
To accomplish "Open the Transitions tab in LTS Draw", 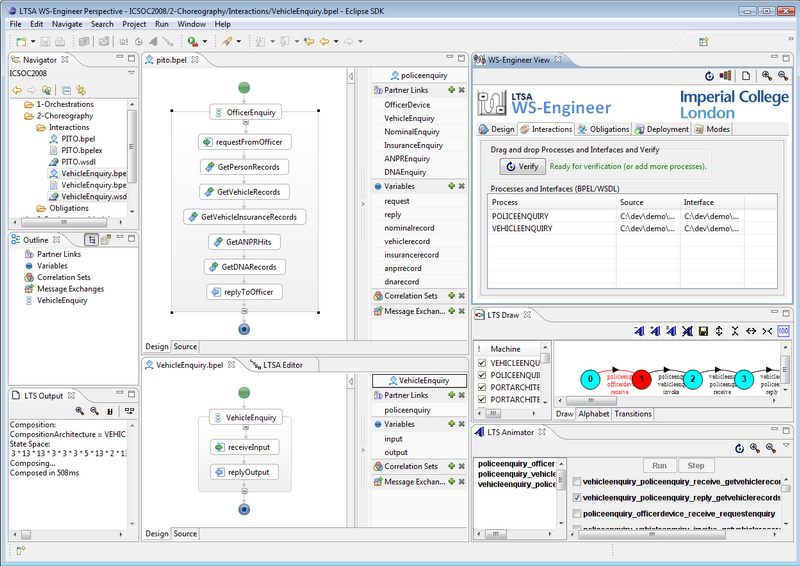I will coord(633,413).
